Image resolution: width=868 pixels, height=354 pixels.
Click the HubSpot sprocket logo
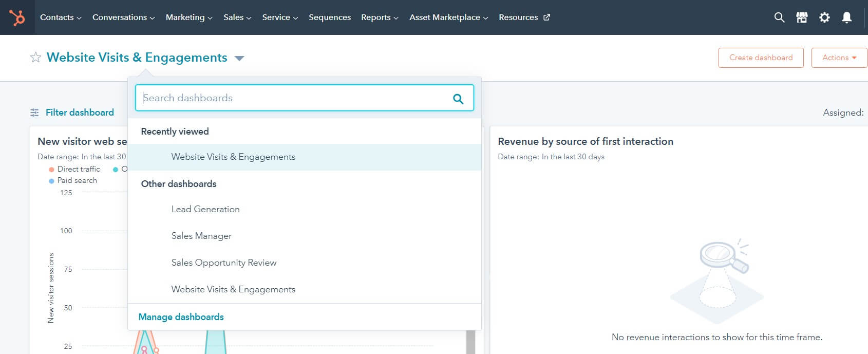17,17
